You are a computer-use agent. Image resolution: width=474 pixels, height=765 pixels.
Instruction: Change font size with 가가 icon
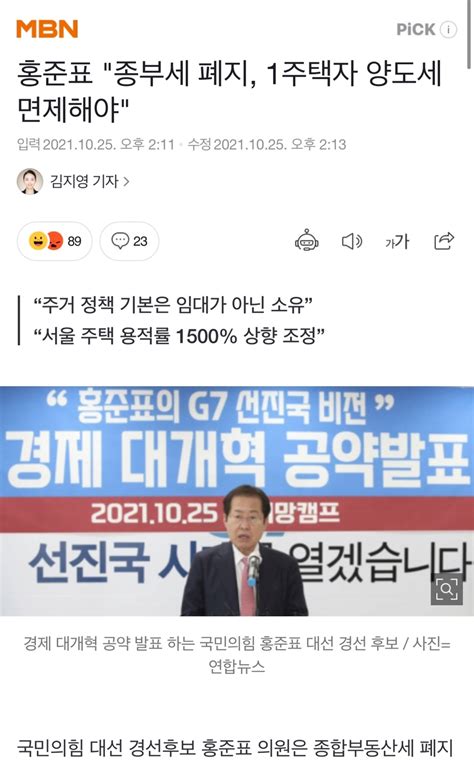[397, 241]
